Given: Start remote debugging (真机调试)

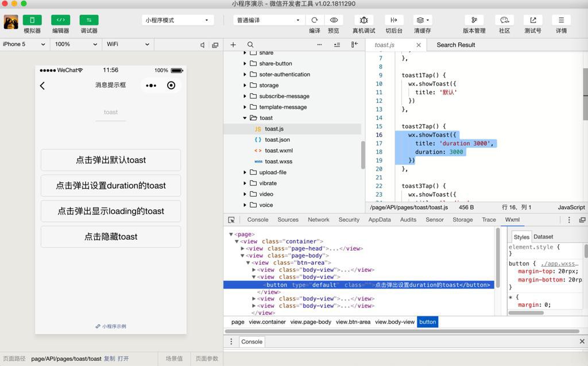Looking at the screenshot, I should 363,20.
